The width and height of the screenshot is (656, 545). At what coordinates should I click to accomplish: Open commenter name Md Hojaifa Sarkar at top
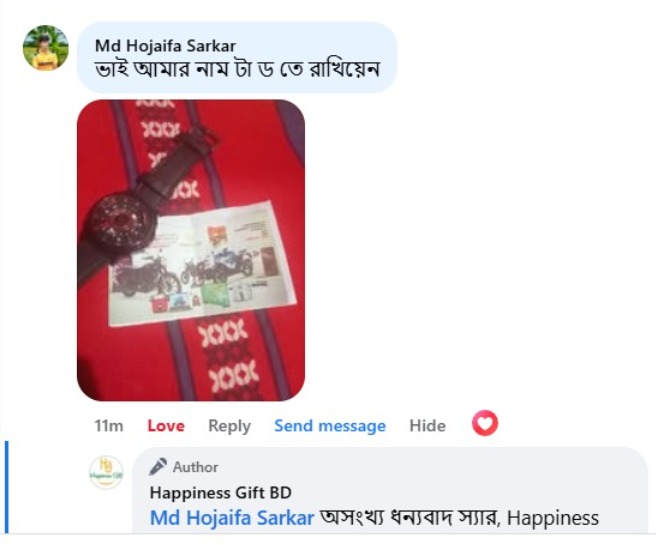pos(165,46)
